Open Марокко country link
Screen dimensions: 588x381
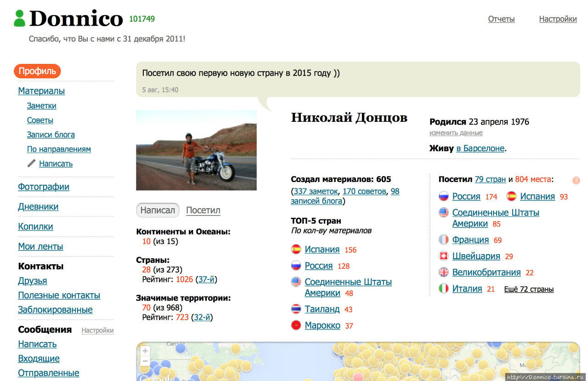click(322, 325)
